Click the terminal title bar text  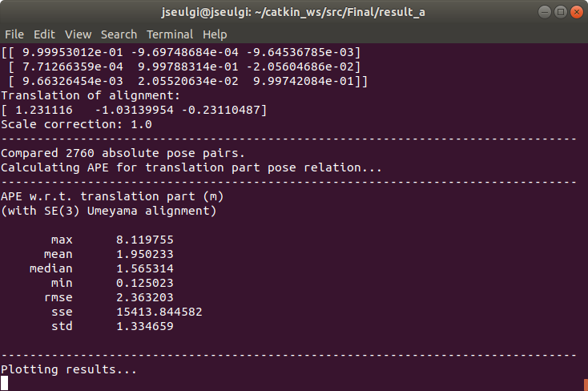coord(293,12)
